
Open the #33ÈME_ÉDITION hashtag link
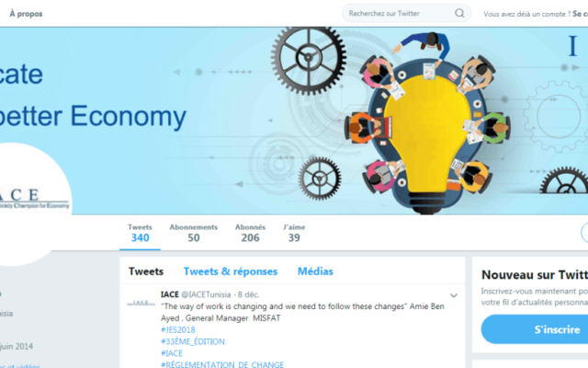[193, 341]
